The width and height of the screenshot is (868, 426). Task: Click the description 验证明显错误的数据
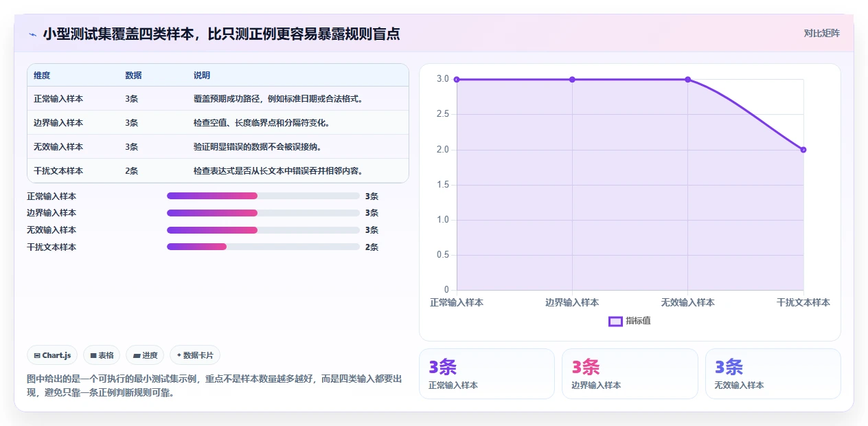click(258, 147)
